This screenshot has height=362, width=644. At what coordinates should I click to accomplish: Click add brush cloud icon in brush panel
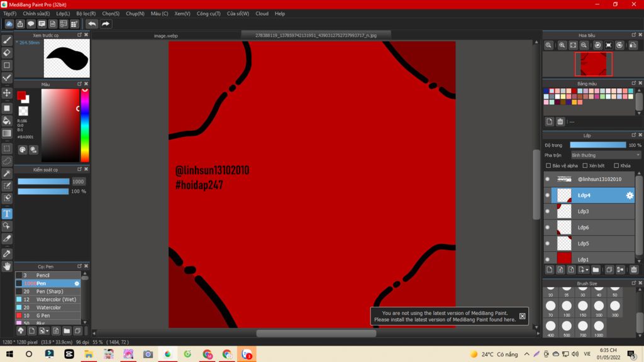[21, 331]
